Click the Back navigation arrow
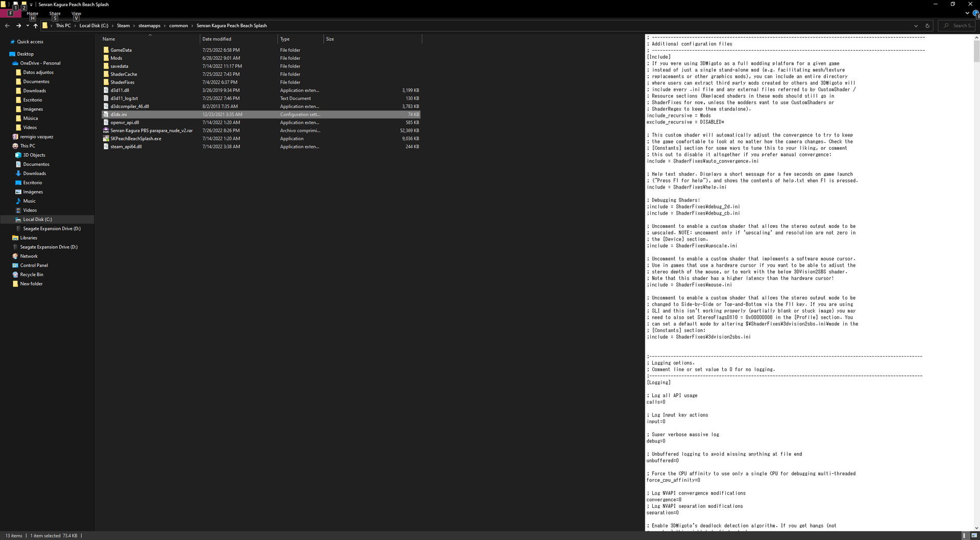Screen dimensions: 980x540 click(7, 26)
